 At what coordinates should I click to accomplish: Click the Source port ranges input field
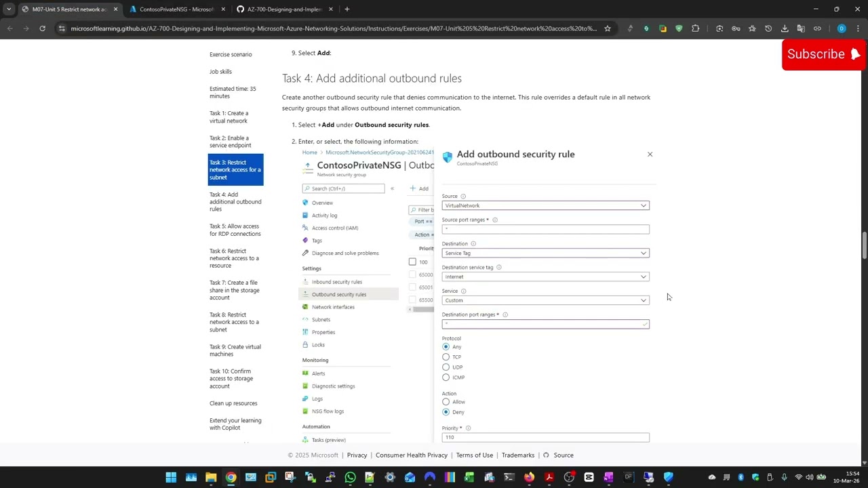tap(545, 229)
